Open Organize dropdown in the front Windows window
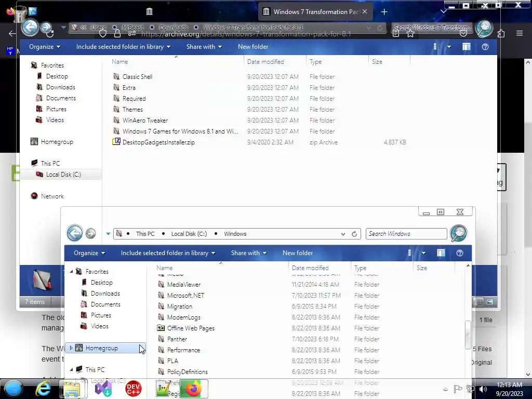 click(89, 253)
